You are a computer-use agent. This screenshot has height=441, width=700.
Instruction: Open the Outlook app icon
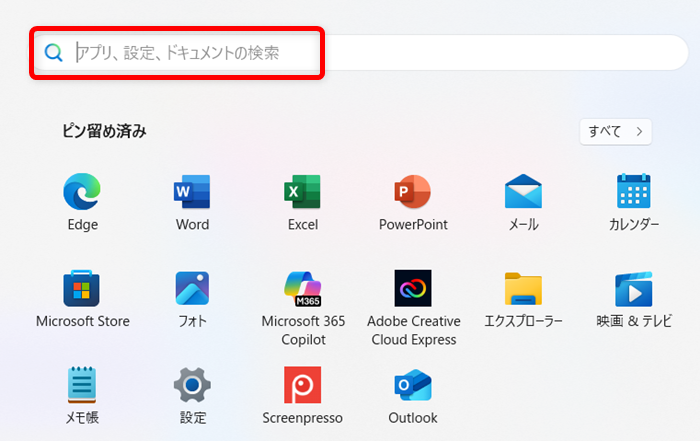pos(413,385)
